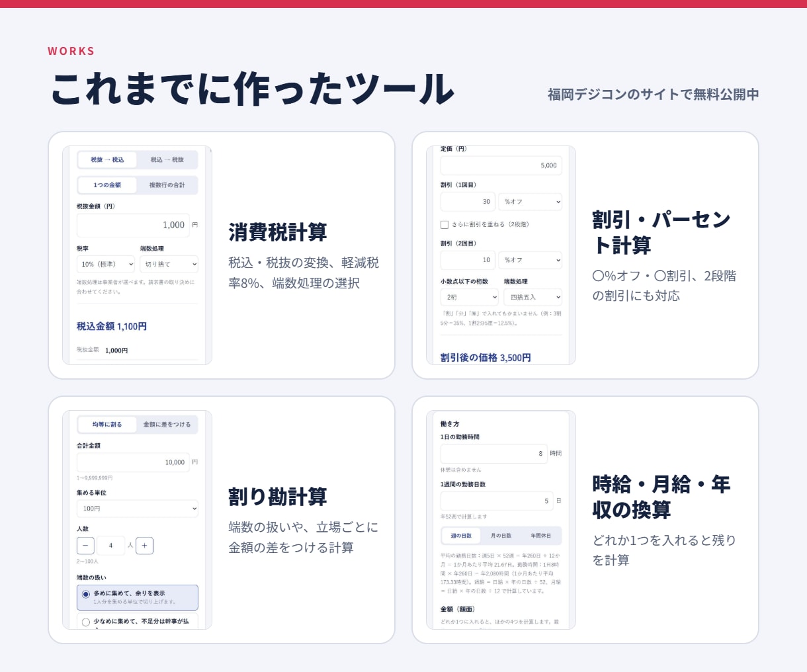Select the 複数行の合計 tab
807x672 pixels.
coord(167,185)
